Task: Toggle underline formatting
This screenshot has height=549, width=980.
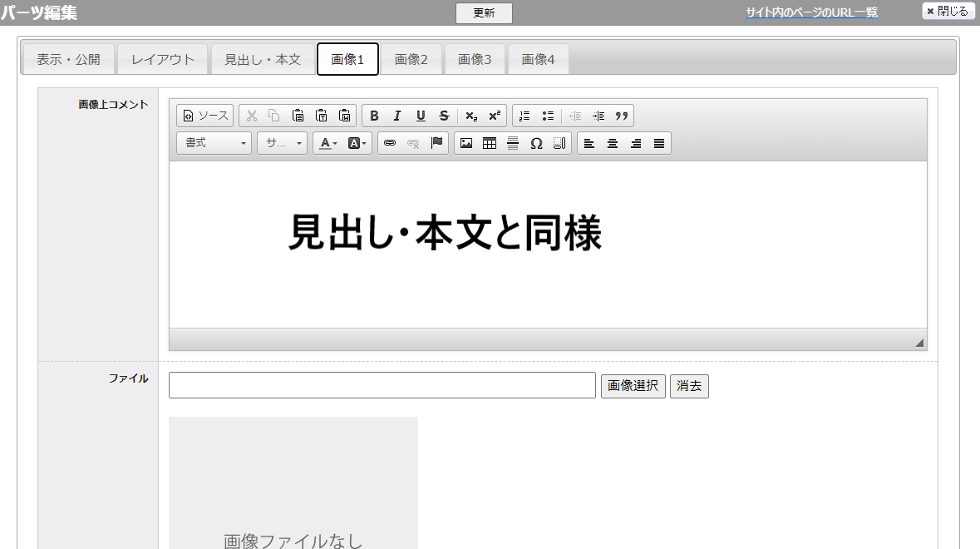Action: [421, 116]
